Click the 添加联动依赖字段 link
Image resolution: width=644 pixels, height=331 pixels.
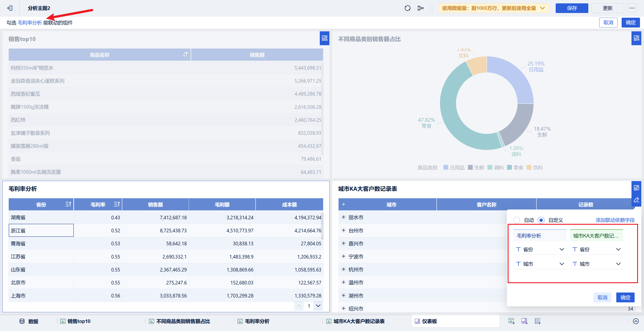point(615,220)
